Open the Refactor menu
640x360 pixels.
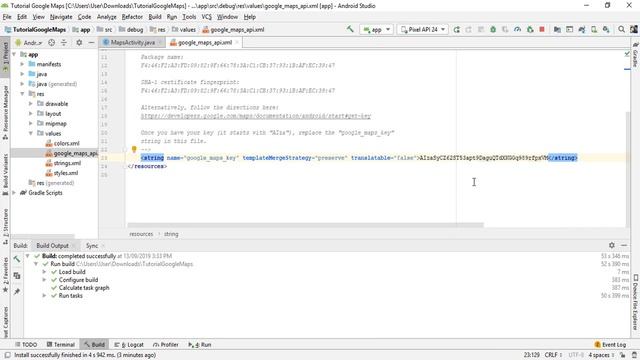point(132,17)
